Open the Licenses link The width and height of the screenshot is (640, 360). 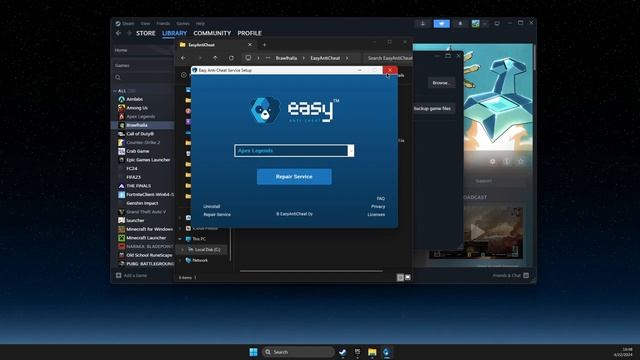(x=376, y=214)
